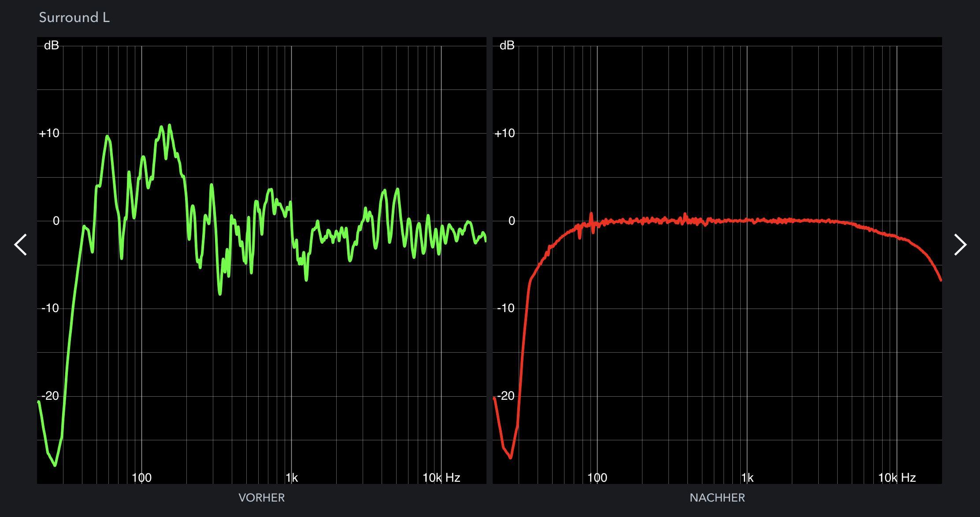Click the red curve's lowest dip at bottom left
The width and height of the screenshot is (980, 517).
click(510, 457)
